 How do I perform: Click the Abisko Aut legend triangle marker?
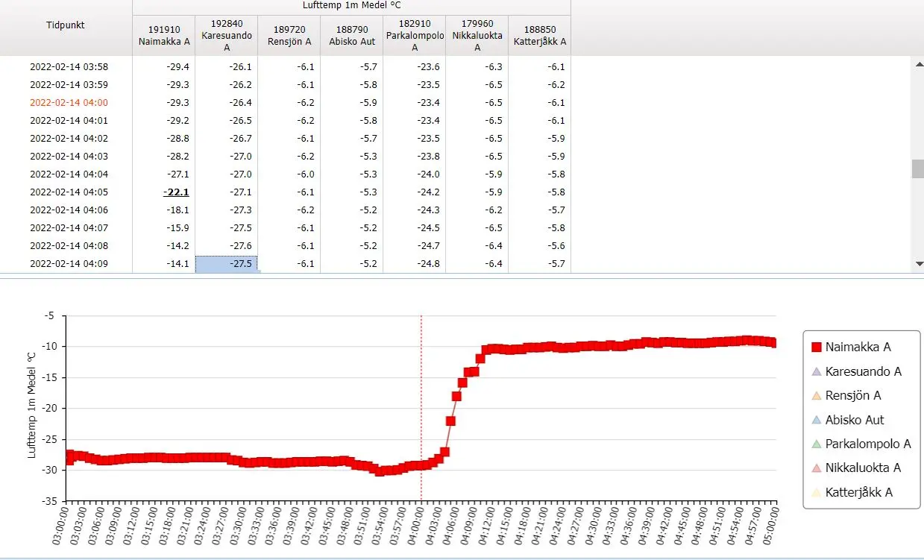pos(816,420)
